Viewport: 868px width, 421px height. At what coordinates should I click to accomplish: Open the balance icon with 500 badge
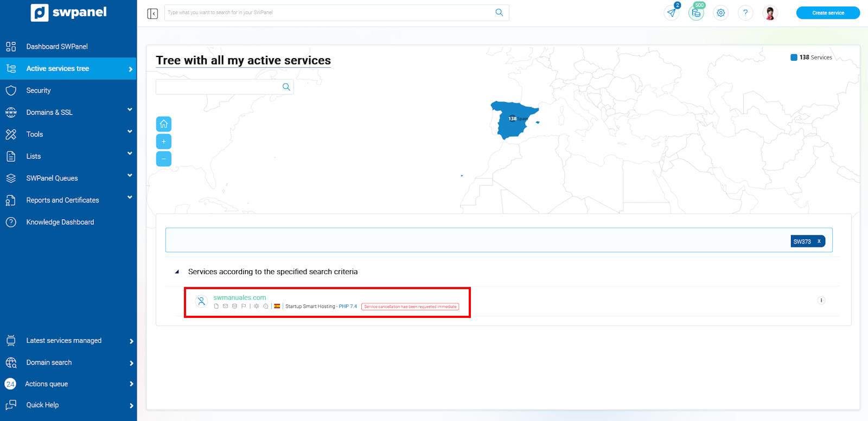coord(696,13)
